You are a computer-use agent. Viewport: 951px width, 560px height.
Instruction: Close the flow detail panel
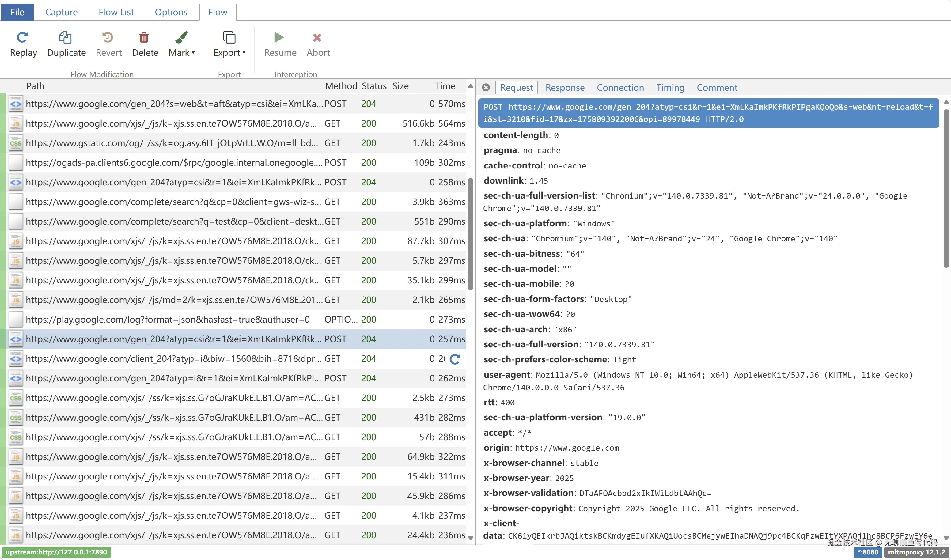(486, 88)
